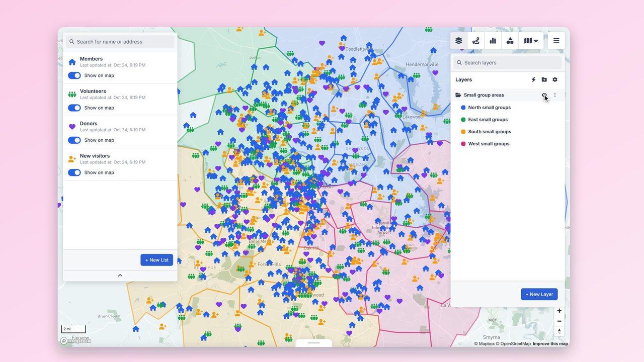
Task: Click the add folder icon in Layers header
Action: (x=544, y=79)
